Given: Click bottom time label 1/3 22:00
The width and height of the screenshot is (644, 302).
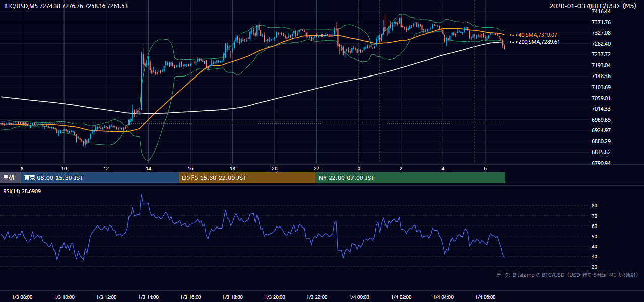Looking at the screenshot, I should point(316,297).
